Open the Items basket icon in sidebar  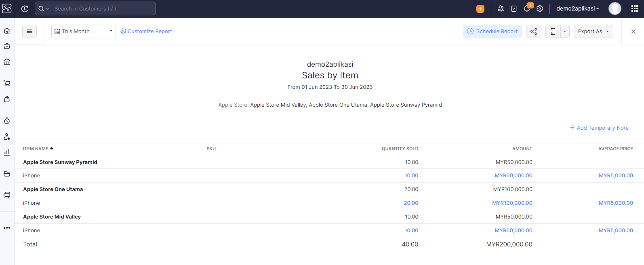(7, 46)
